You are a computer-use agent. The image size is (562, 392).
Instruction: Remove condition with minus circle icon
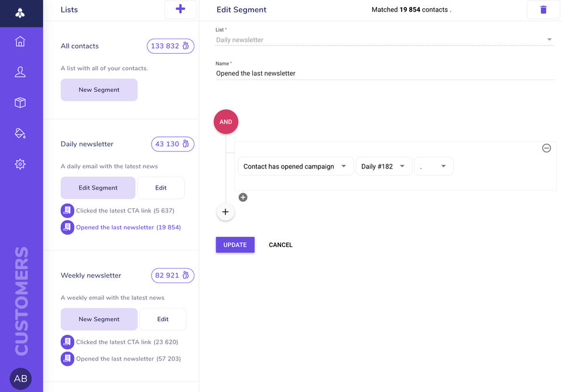point(546,149)
